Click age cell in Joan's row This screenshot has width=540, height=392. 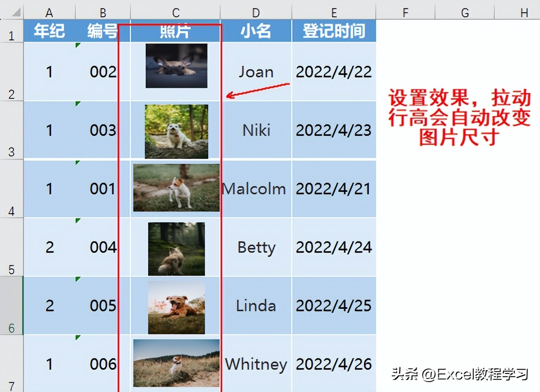(49, 72)
